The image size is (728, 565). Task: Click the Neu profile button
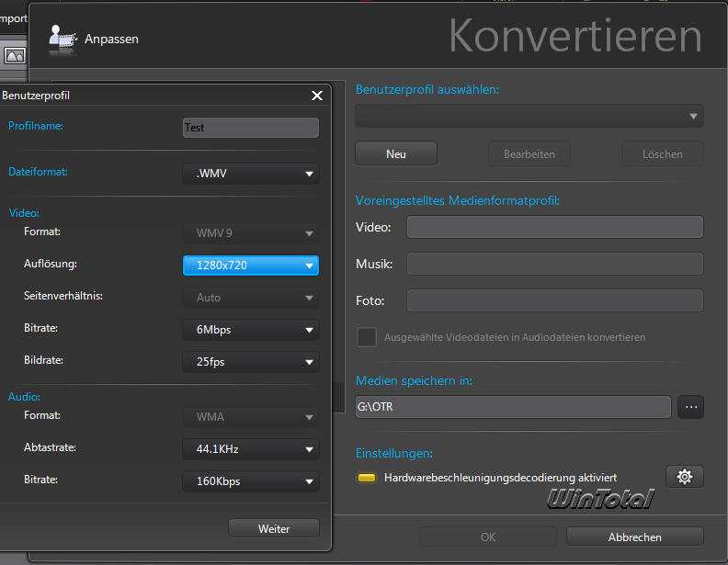point(396,153)
